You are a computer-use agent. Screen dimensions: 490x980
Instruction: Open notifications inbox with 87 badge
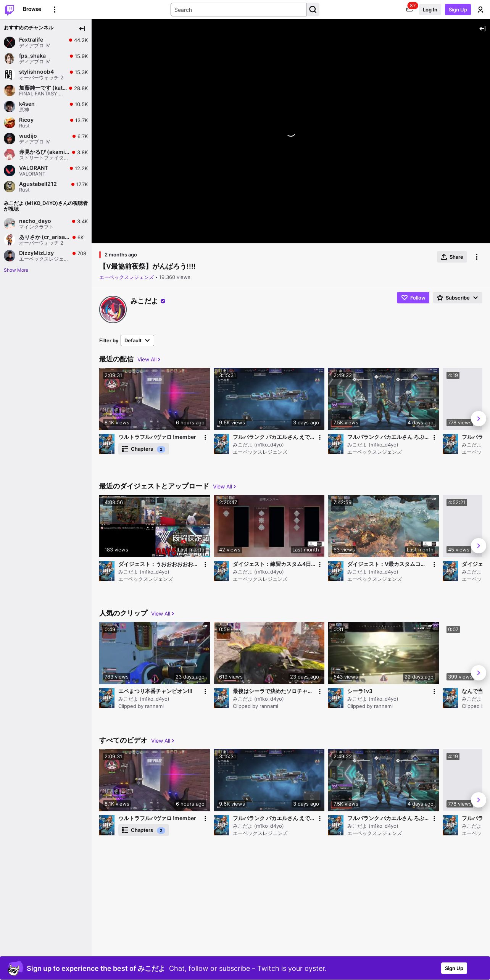tap(409, 10)
